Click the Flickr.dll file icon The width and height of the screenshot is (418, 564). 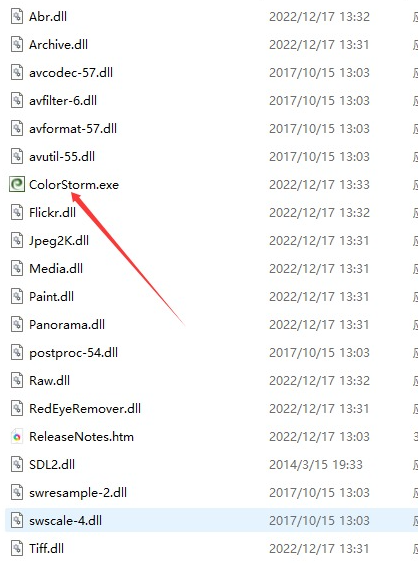(x=17, y=213)
